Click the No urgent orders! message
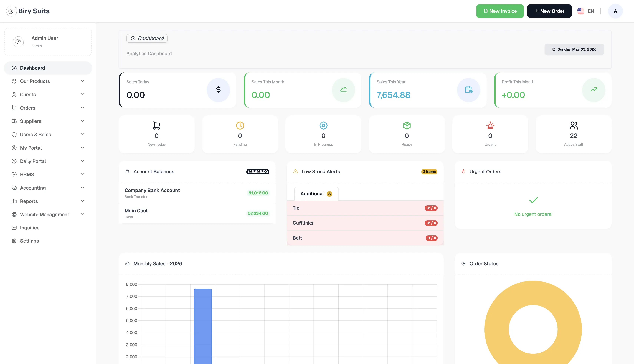The image size is (634, 364). [x=533, y=214]
